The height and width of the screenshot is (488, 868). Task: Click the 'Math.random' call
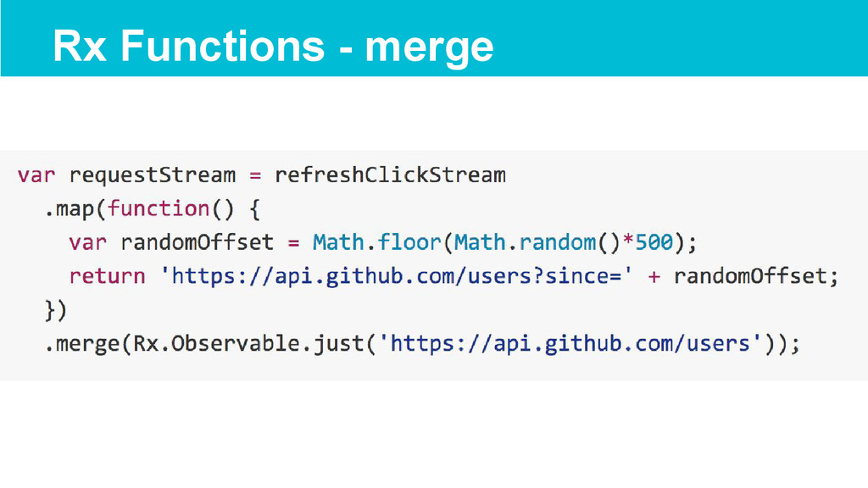(x=525, y=242)
